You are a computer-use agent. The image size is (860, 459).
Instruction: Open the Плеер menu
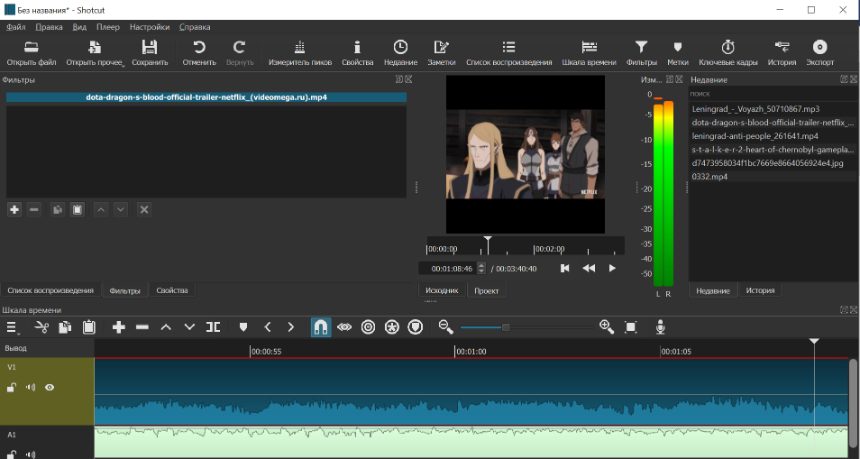pos(108,27)
